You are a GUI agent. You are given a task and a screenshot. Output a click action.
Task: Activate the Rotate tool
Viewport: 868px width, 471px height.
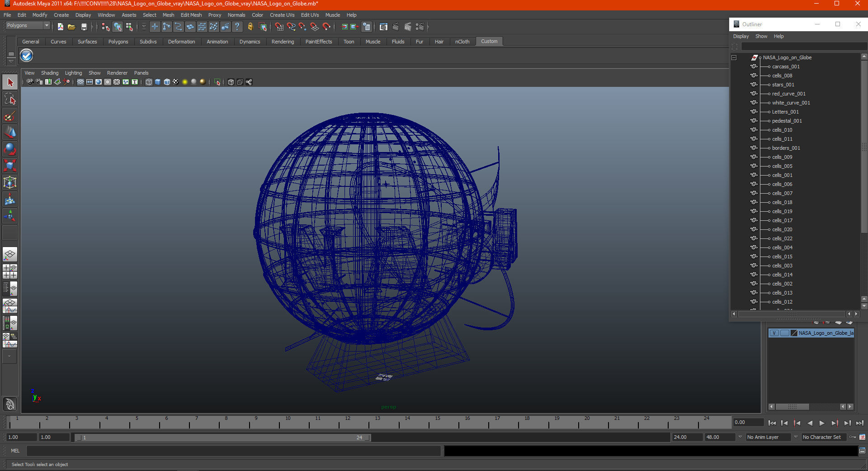(x=10, y=149)
